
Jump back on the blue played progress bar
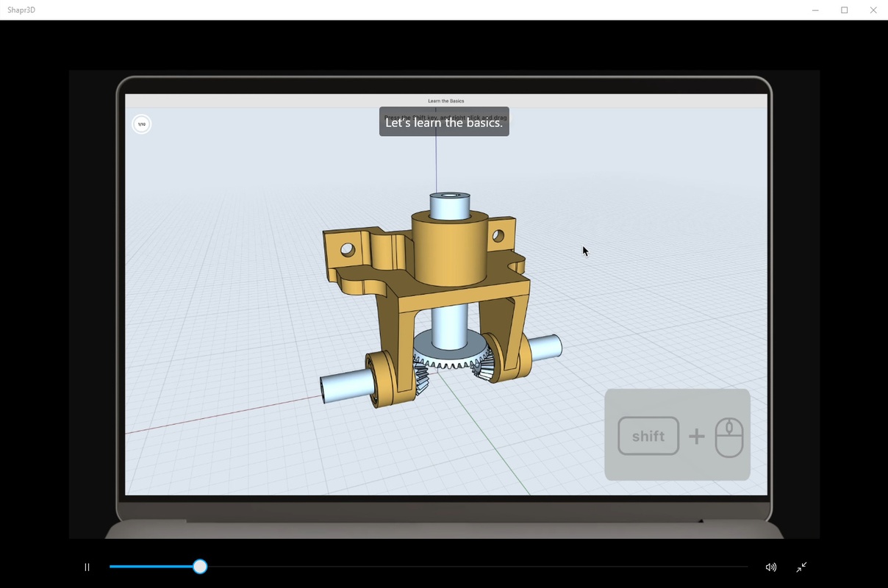151,567
